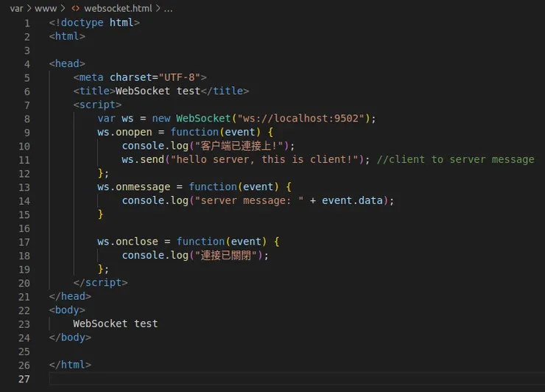This screenshot has width=545, height=392.
Task: Click the doctype html declaration
Action: pos(94,23)
